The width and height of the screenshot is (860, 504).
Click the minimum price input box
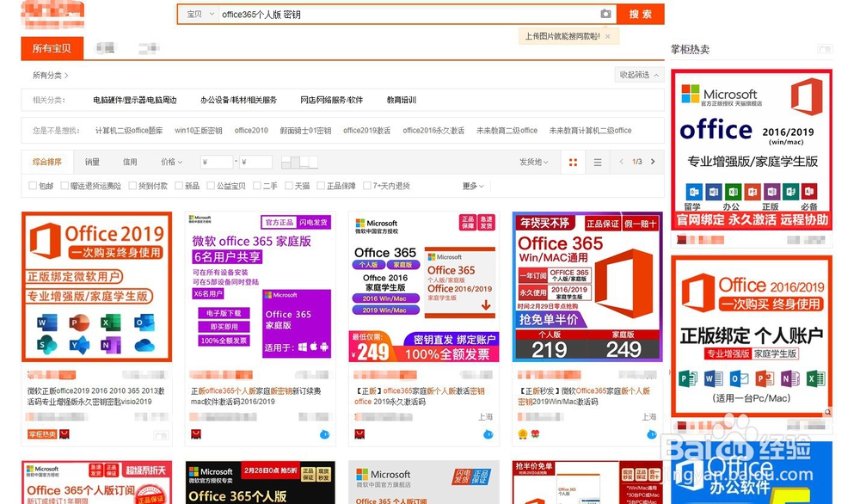(216, 162)
